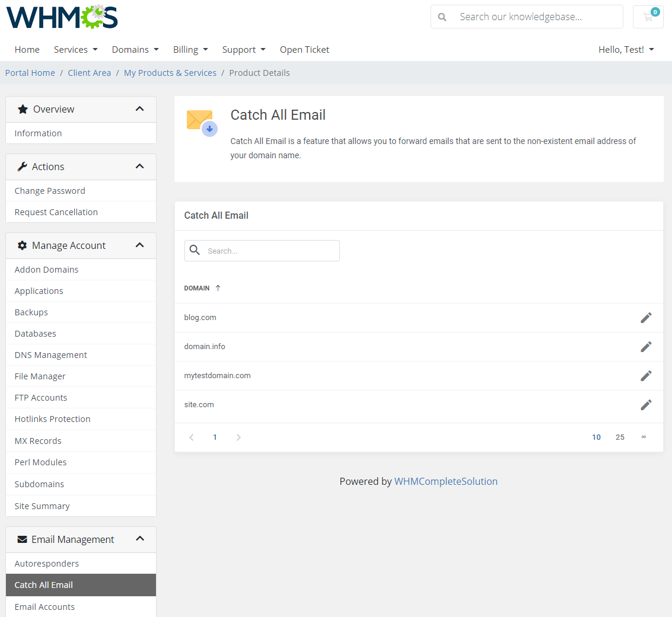The width and height of the screenshot is (672, 617).
Task: Open WHMCompleteSolution link at page bottom
Action: (446, 481)
